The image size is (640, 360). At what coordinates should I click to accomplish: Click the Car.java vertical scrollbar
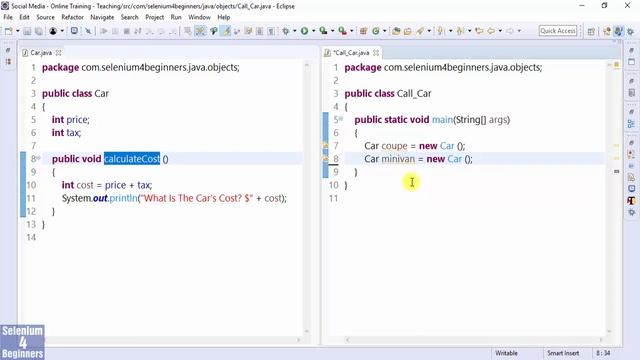[307, 198]
